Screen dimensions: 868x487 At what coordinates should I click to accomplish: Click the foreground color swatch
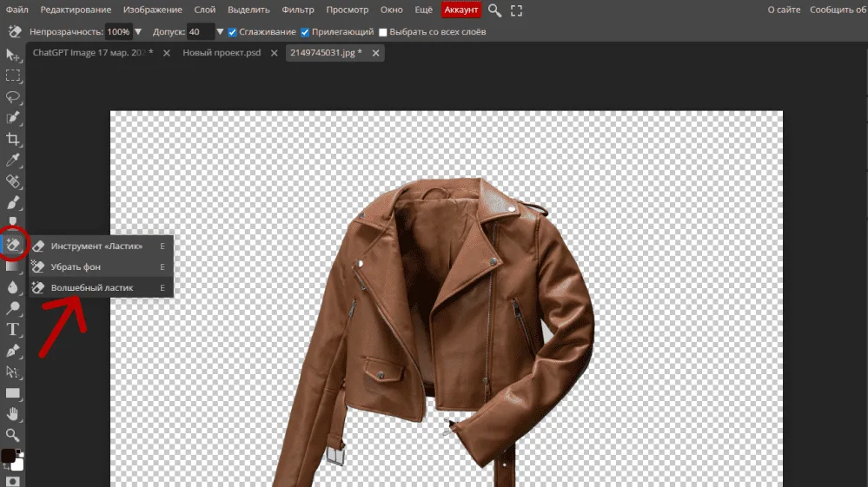pos(9,456)
